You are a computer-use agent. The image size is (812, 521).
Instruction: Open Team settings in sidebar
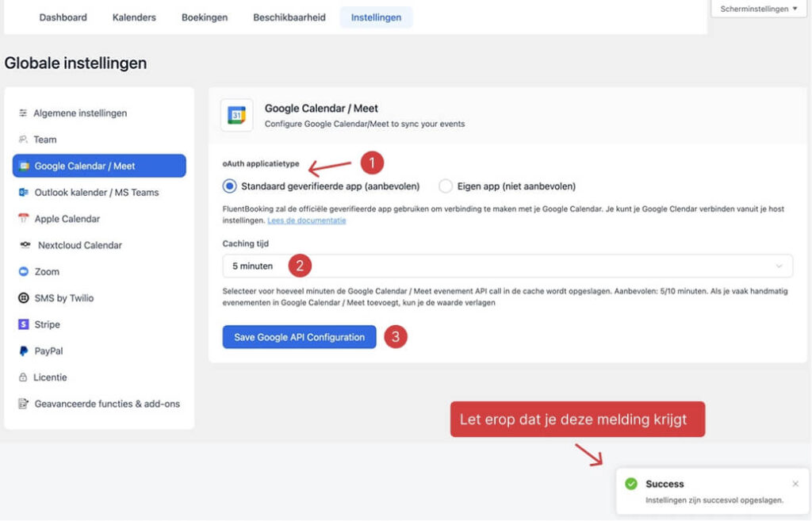(99, 140)
